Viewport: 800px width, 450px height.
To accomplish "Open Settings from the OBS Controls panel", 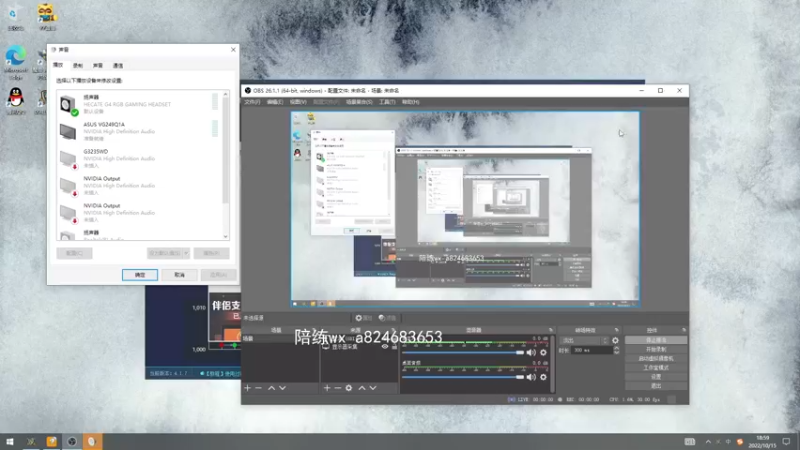I will coord(656,377).
